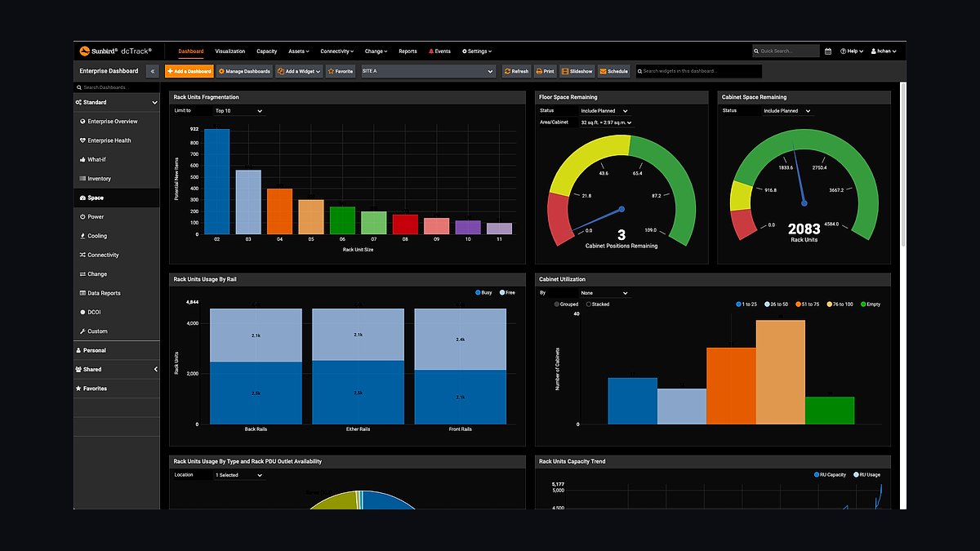Toggle the Busy legend series
Screen dimensions: 980x551
[483, 292]
